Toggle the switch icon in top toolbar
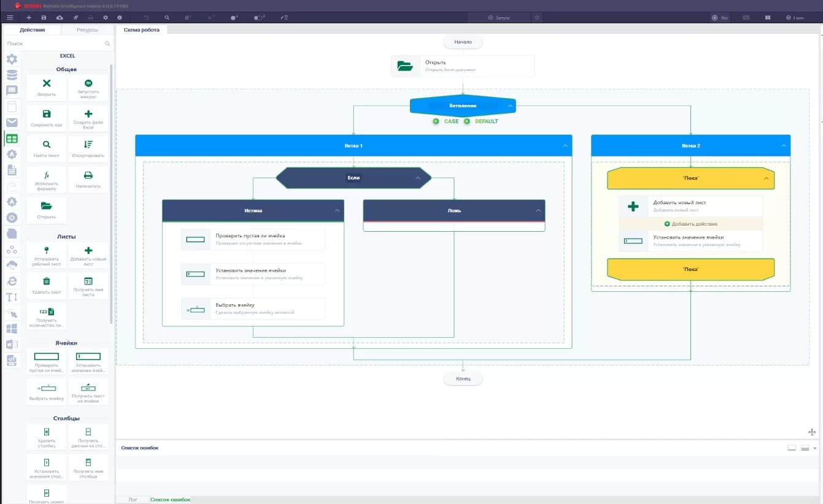The image size is (823, 504). (x=259, y=18)
